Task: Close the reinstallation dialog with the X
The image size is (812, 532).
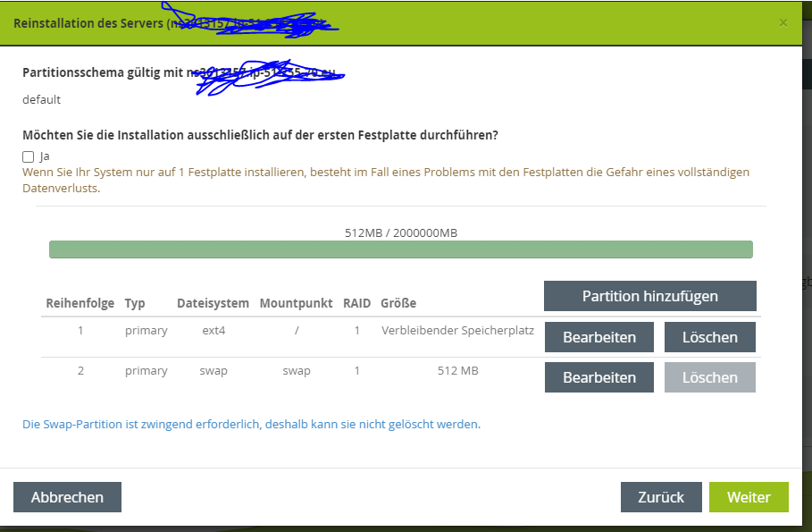Action: pyautogui.click(x=783, y=22)
